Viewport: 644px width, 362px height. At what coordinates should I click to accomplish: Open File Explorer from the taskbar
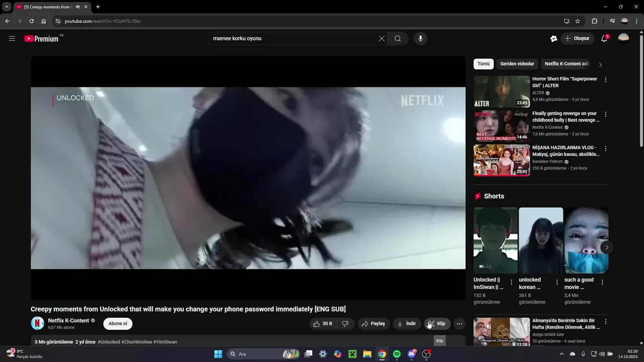(x=367, y=354)
